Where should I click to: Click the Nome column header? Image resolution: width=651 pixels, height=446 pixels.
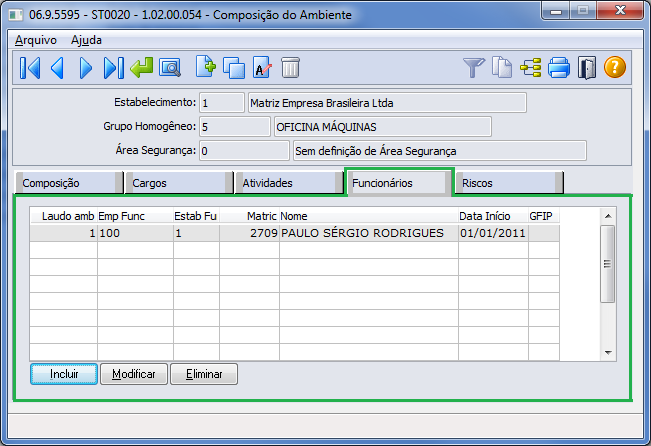[x=369, y=216]
